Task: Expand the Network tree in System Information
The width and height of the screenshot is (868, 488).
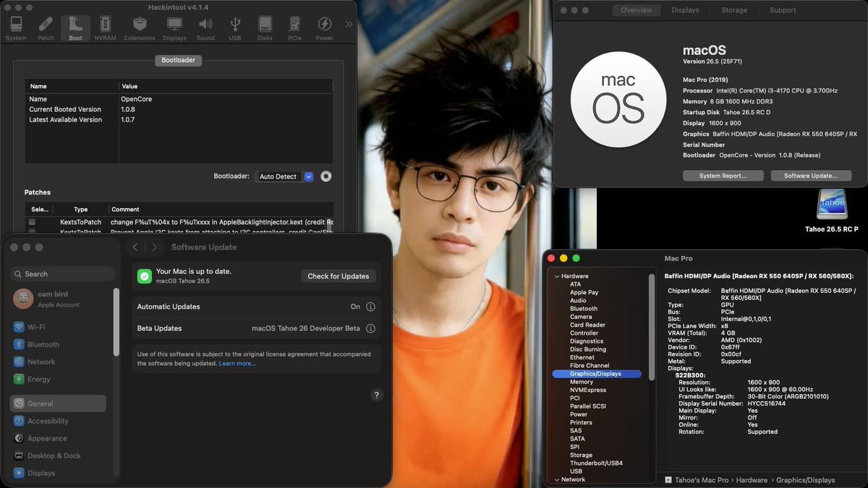Action: [557, 479]
